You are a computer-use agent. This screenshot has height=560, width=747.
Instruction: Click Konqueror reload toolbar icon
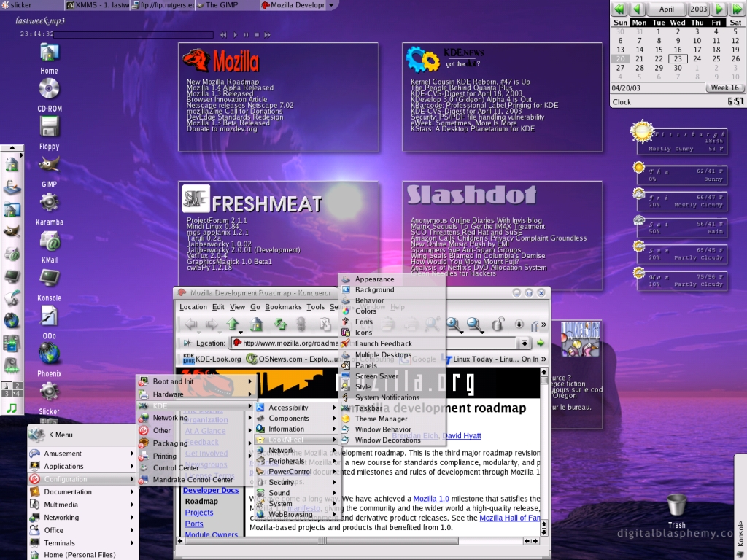point(280,324)
